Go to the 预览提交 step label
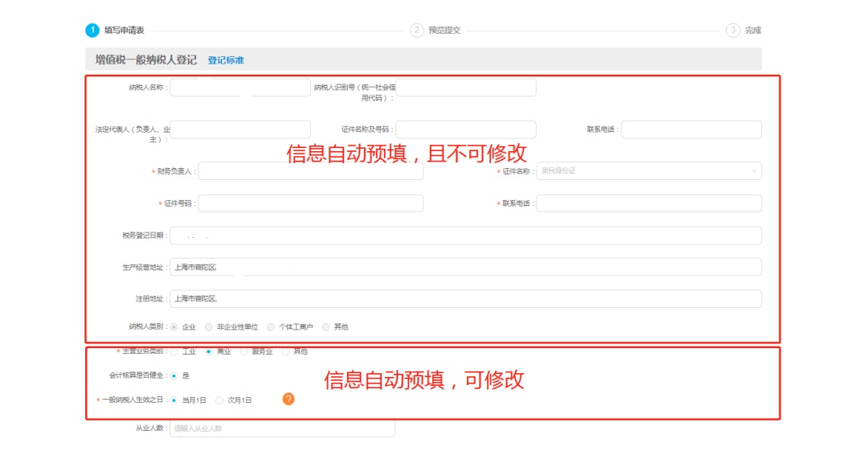 tap(444, 31)
